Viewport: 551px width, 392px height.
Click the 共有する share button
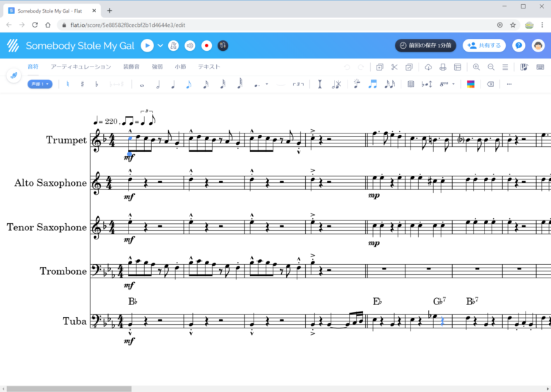pyautogui.click(x=484, y=46)
